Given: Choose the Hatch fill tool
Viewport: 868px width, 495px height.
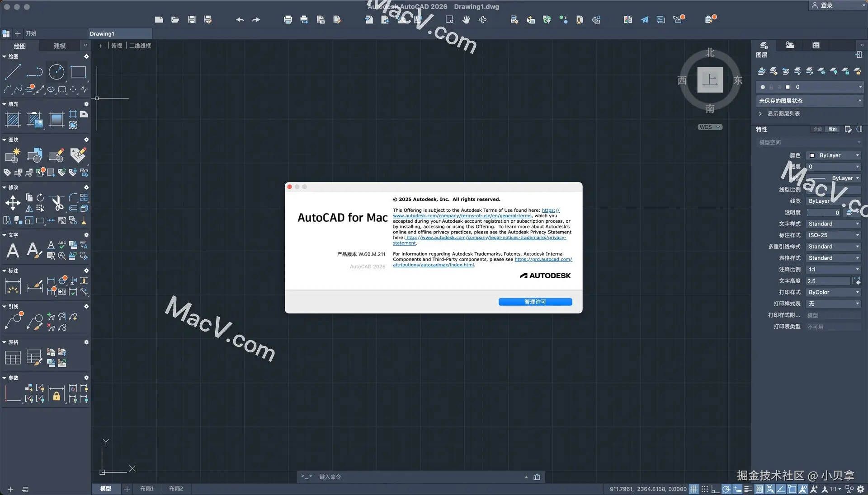Looking at the screenshot, I should (x=13, y=120).
